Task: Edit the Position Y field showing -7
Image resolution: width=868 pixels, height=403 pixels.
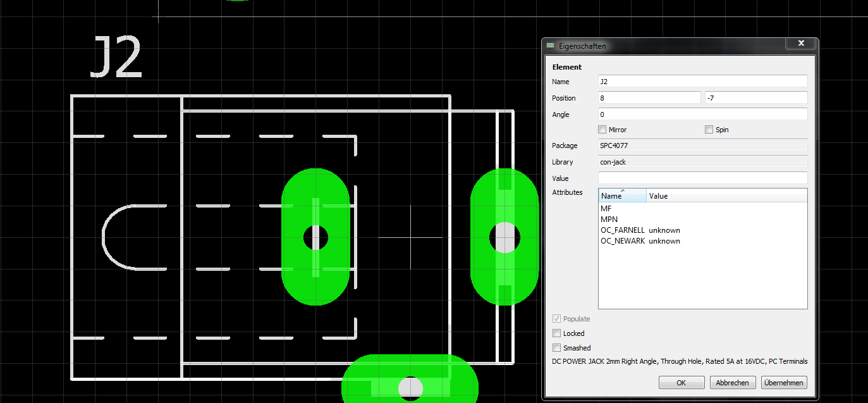Action: 756,98
